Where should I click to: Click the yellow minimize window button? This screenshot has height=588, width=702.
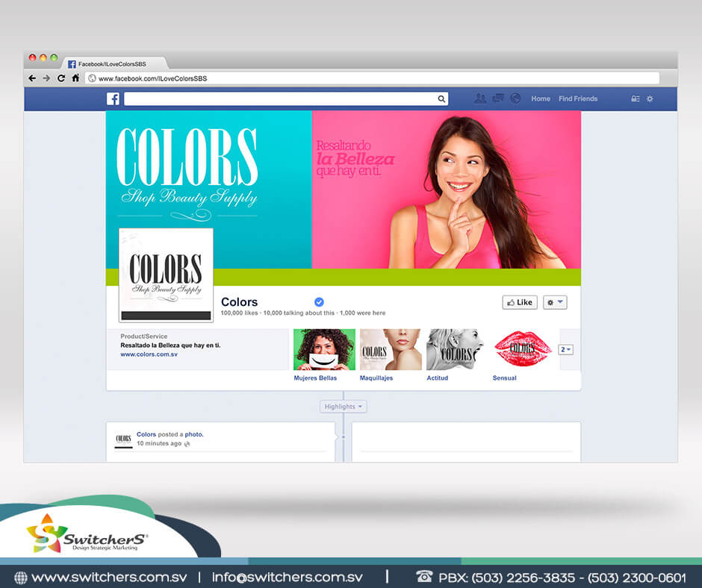(43, 57)
